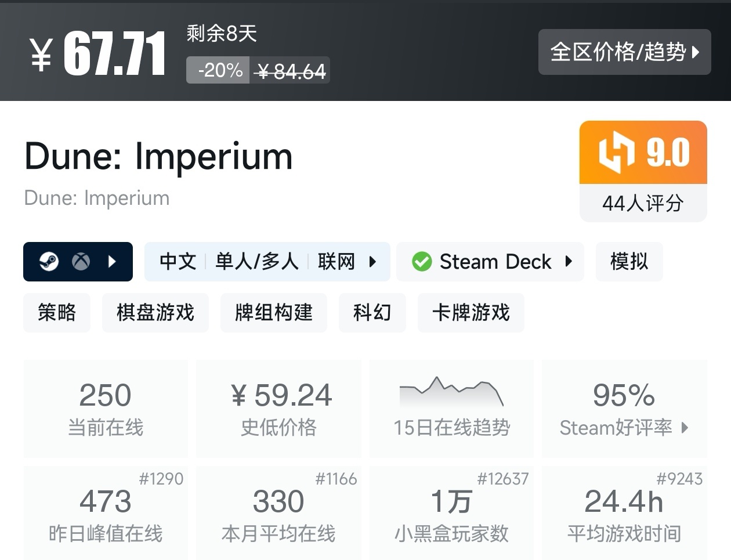Open the Steam好评率 review details arrow
This screenshot has width=731, height=560.
[685, 428]
